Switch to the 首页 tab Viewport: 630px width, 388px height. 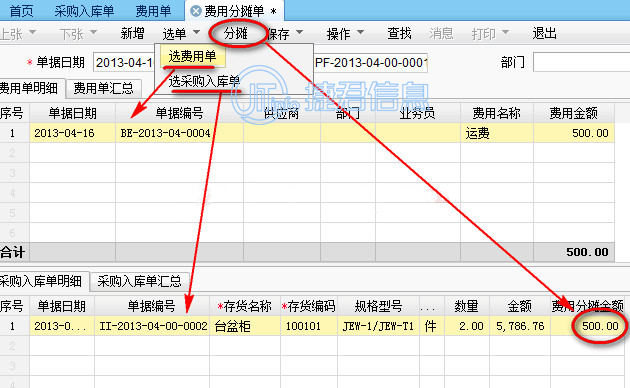(21, 11)
